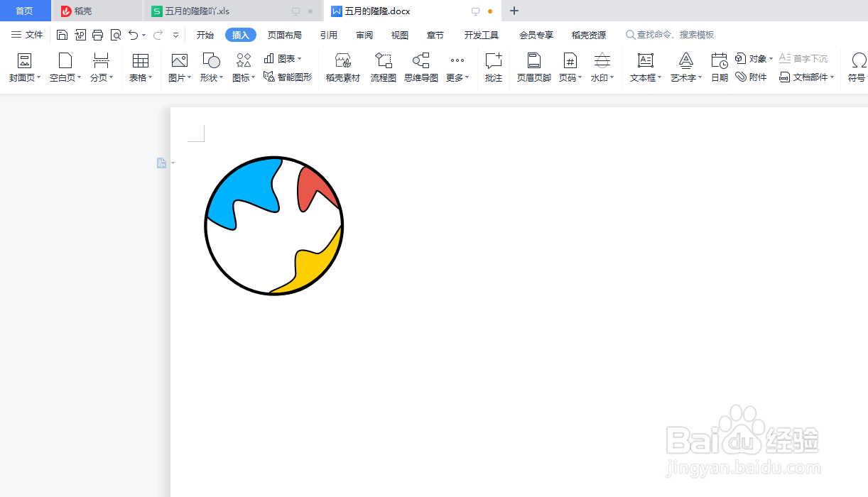This screenshot has width=868, height=497.
Task: Open the 稻壳资源 tab
Action: point(589,35)
